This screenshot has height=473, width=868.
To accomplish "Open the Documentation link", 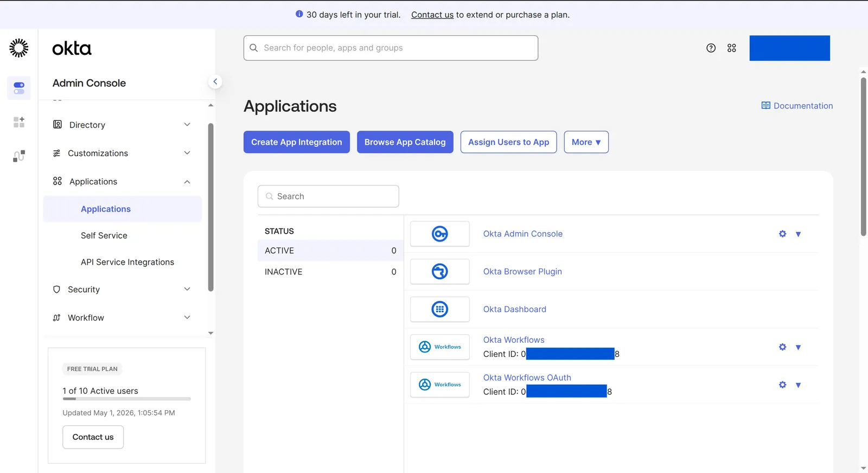I will [797, 106].
